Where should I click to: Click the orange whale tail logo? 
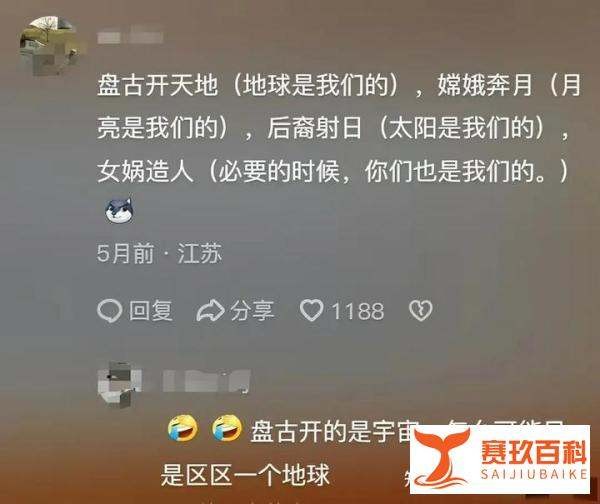point(442,458)
